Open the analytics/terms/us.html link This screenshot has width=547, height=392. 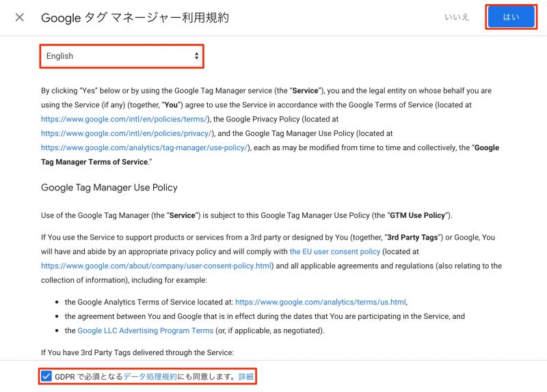[321, 301]
